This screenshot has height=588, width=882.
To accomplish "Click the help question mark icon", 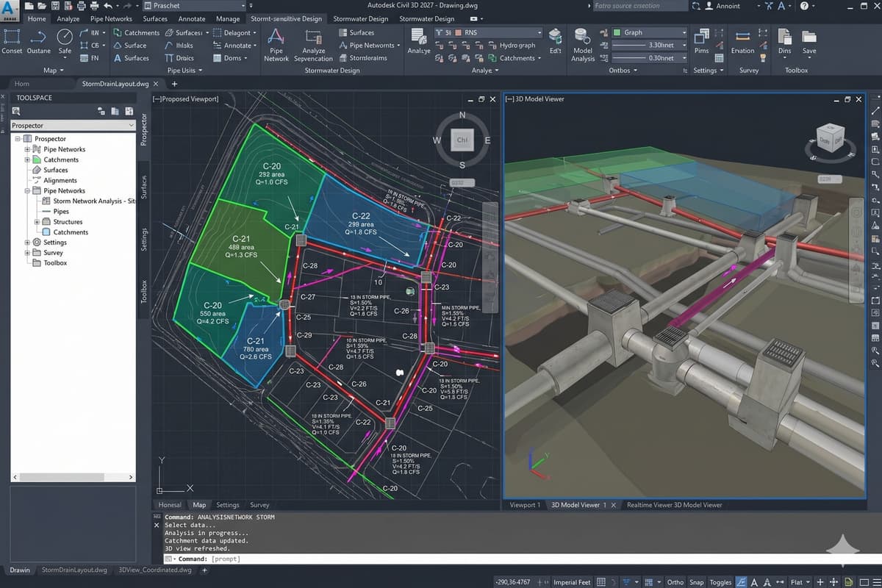I will point(805,5).
